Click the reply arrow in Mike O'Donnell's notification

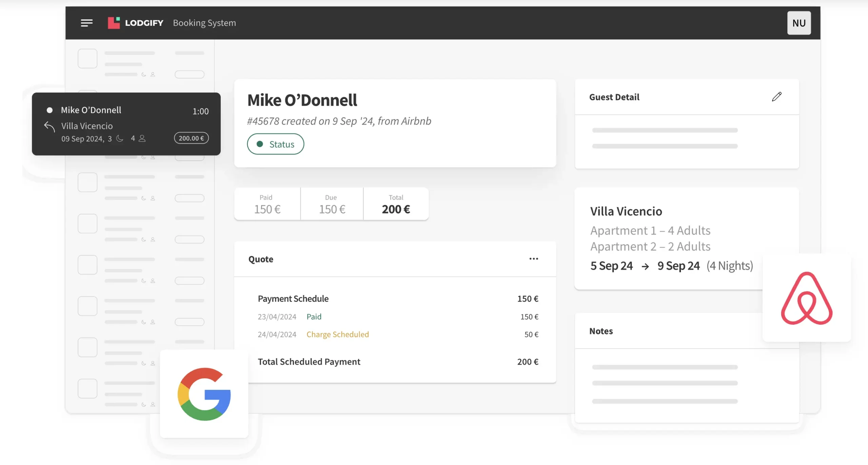pyautogui.click(x=49, y=126)
